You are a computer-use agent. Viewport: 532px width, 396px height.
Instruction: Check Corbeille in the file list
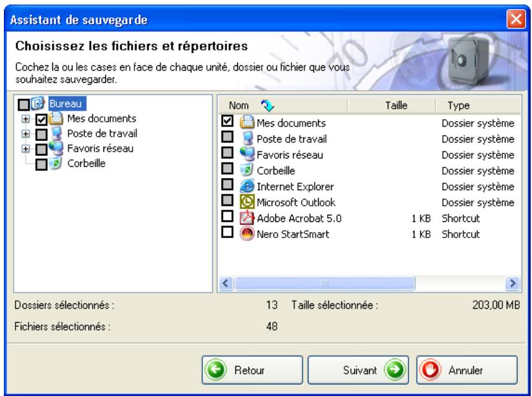click(x=228, y=168)
